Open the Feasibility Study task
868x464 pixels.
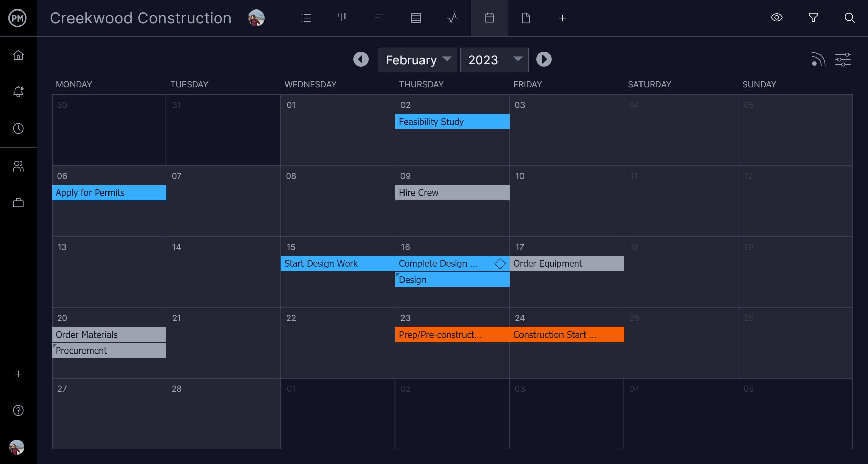click(x=452, y=122)
